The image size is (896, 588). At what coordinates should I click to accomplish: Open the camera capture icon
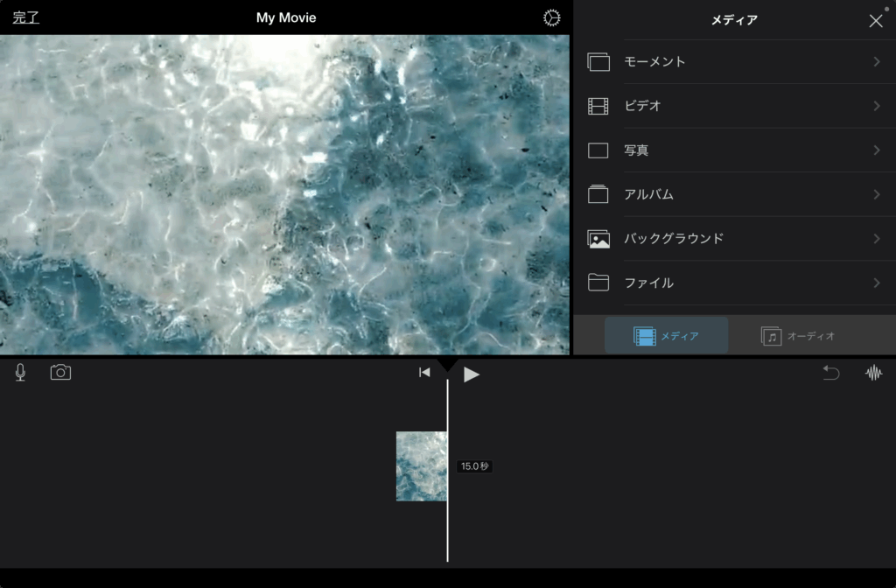pyautogui.click(x=60, y=373)
